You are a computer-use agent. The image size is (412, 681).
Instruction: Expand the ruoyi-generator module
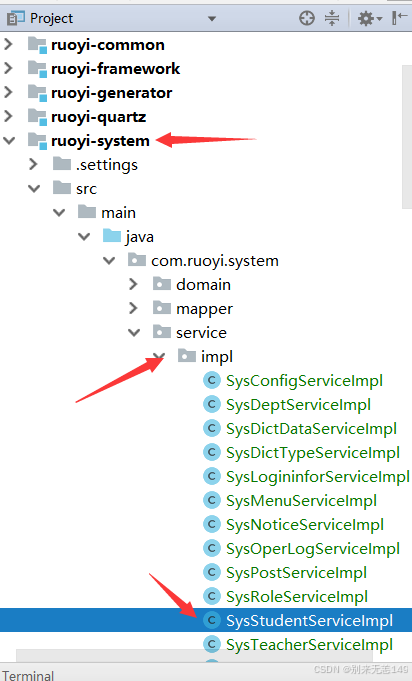point(8,93)
